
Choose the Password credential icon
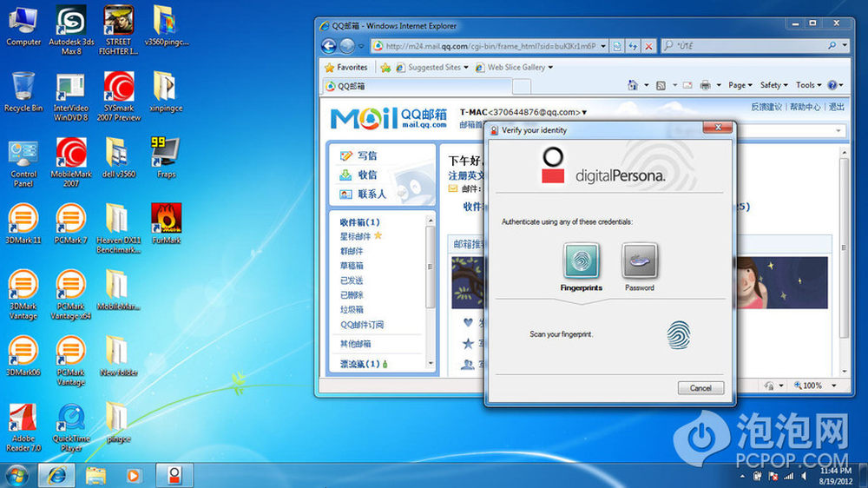640,260
